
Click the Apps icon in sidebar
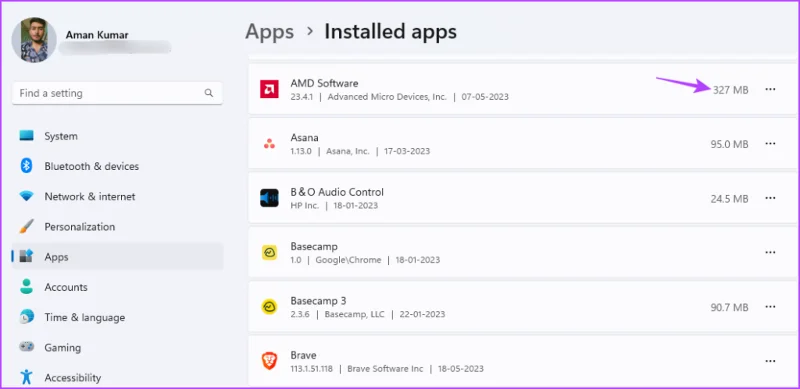(x=27, y=256)
